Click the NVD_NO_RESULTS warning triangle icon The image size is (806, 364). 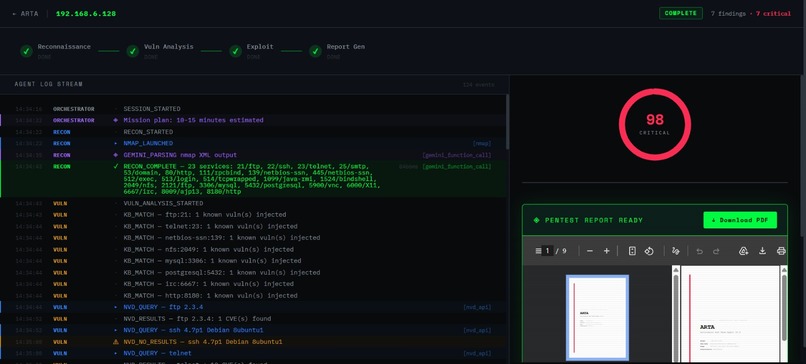pos(116,342)
